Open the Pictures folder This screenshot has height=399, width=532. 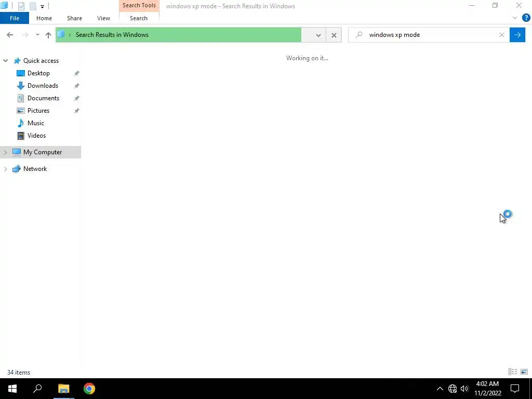[38, 111]
